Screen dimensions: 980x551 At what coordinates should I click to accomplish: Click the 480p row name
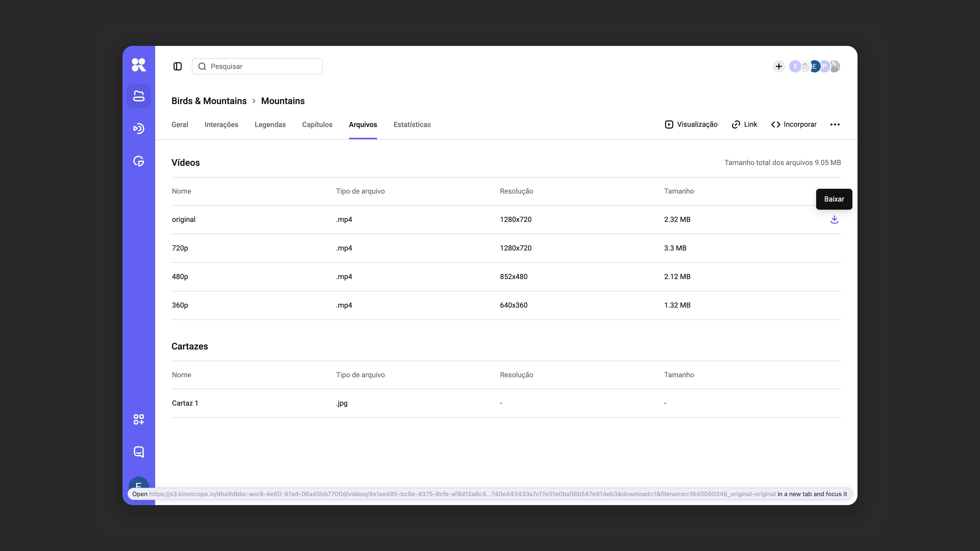(x=180, y=277)
